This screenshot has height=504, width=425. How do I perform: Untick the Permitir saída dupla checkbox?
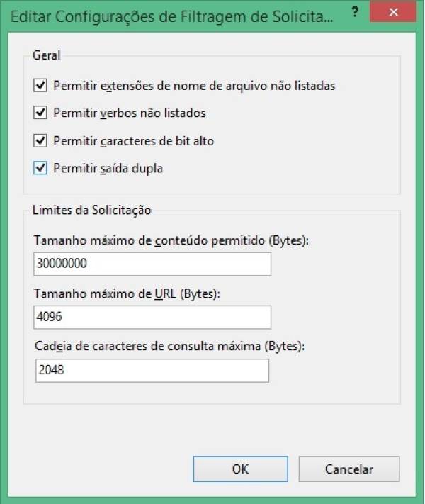[40, 169]
